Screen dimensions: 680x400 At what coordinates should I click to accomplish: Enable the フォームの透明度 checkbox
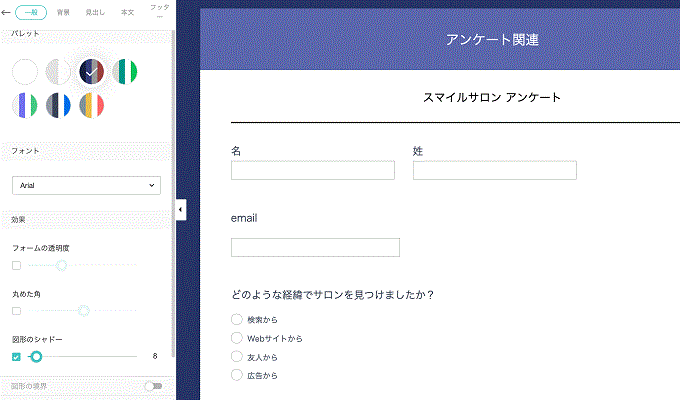[x=16, y=265]
